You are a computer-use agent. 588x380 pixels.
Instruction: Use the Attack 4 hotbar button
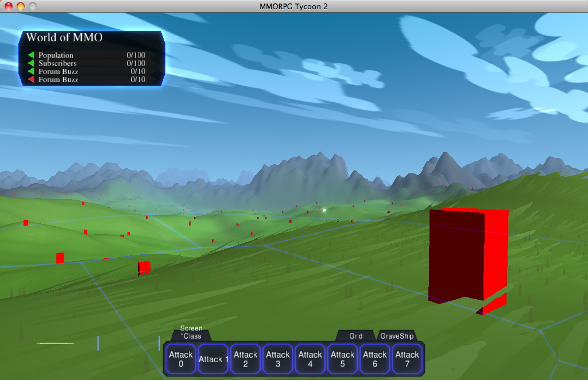click(x=310, y=359)
